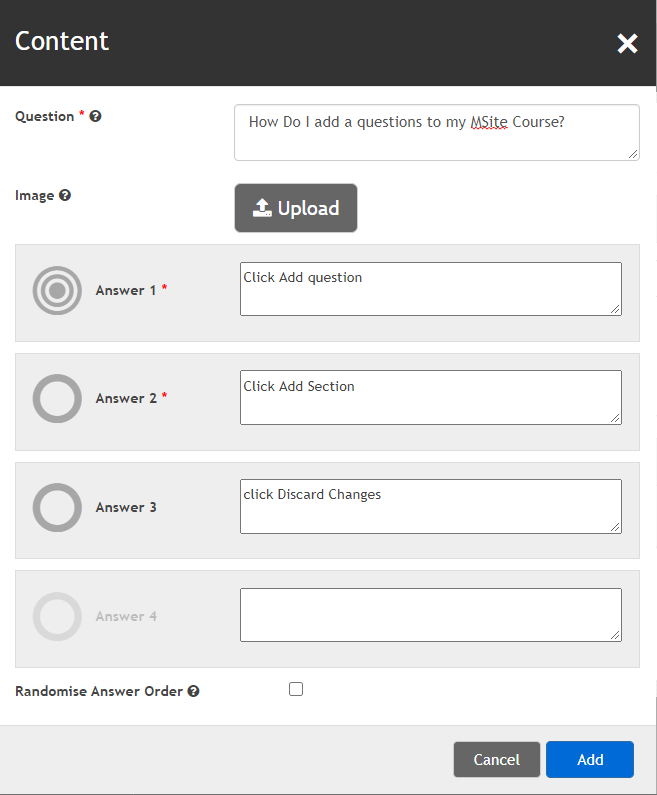Mark Answer 2 as the correct answer

tap(57, 399)
